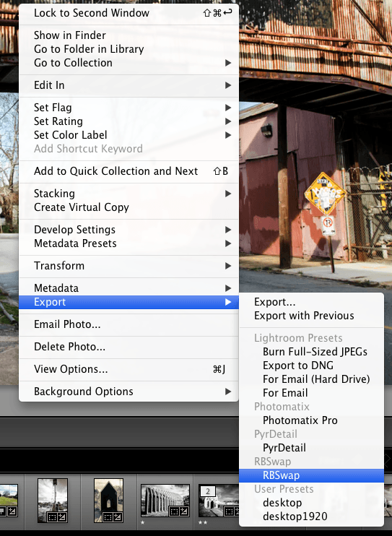This screenshot has width=392, height=536.
Task: Choose Export... in the submenu
Action: 311,302
